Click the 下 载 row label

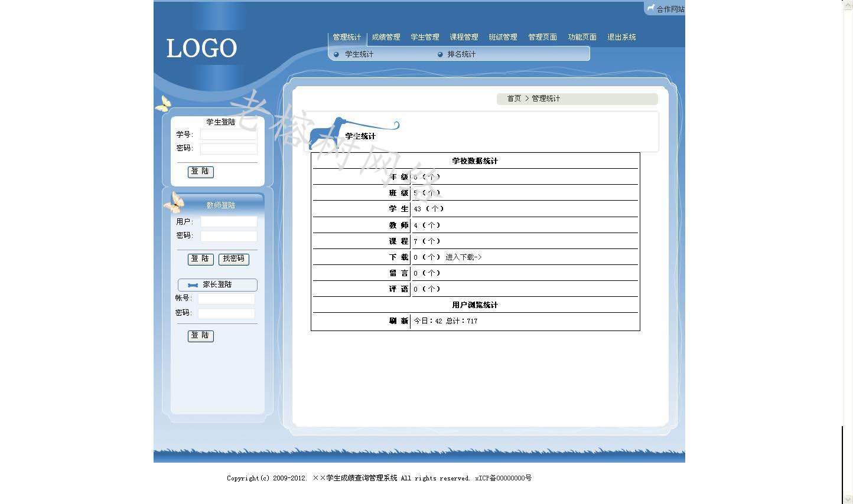coord(399,257)
